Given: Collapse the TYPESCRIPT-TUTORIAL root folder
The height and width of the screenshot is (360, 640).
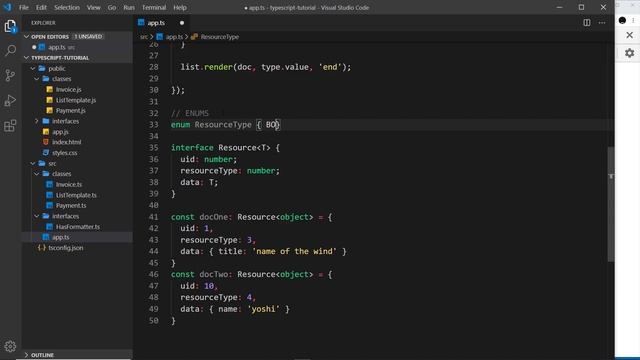Looking at the screenshot, I should coord(27,58).
